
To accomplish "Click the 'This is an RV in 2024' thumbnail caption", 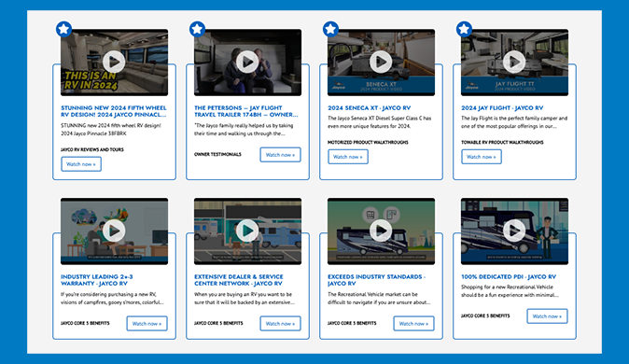I will [91, 80].
